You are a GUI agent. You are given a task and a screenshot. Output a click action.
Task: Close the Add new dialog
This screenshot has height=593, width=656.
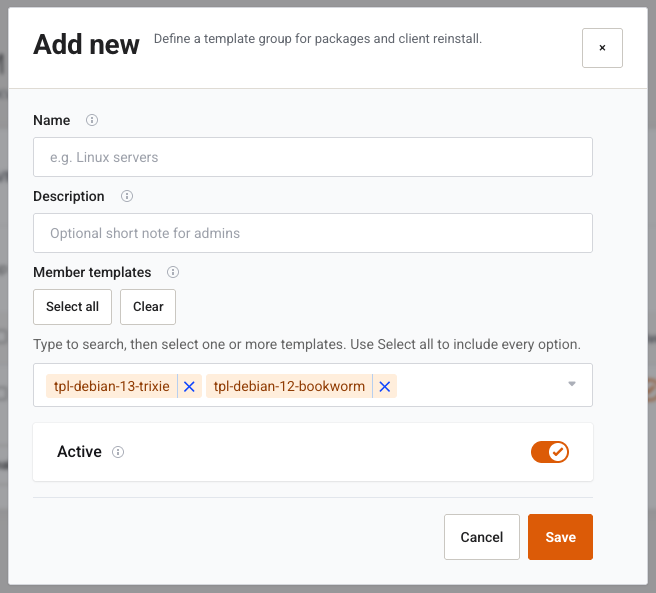tap(602, 48)
